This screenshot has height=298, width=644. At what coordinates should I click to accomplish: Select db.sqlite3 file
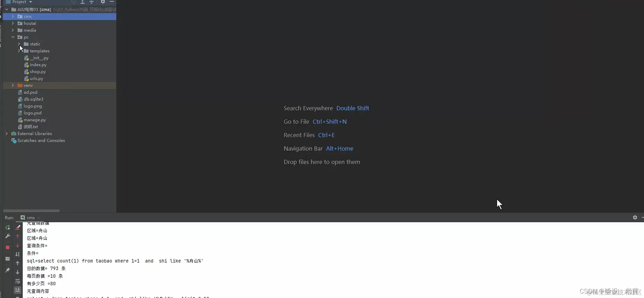(33, 99)
